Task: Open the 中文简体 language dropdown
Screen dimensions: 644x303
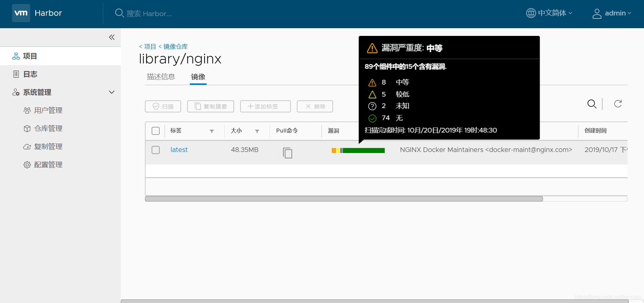Action: [555, 13]
